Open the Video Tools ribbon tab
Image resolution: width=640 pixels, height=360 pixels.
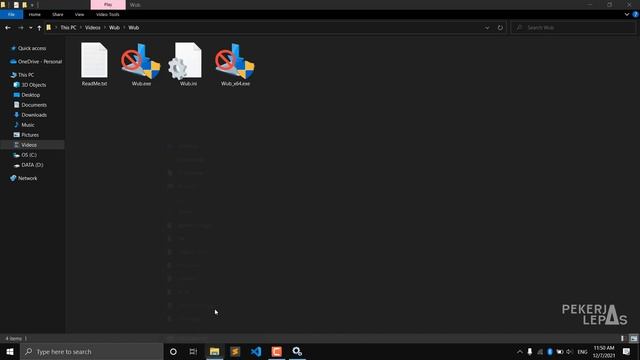pyautogui.click(x=108, y=14)
